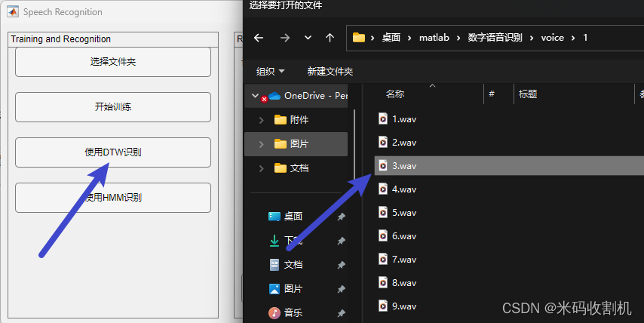
Task: Click the 选择文件夹 button
Action: [x=113, y=62]
